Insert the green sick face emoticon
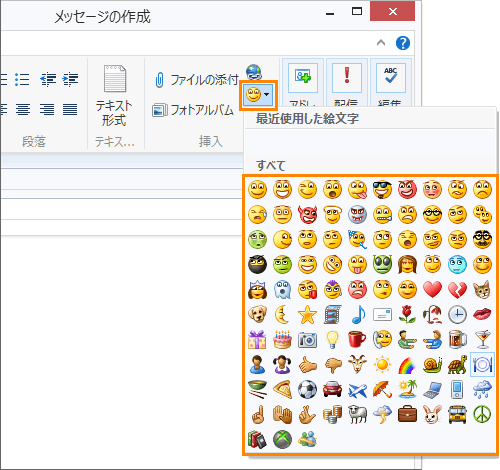The height and width of the screenshot is (470, 500). click(257, 239)
